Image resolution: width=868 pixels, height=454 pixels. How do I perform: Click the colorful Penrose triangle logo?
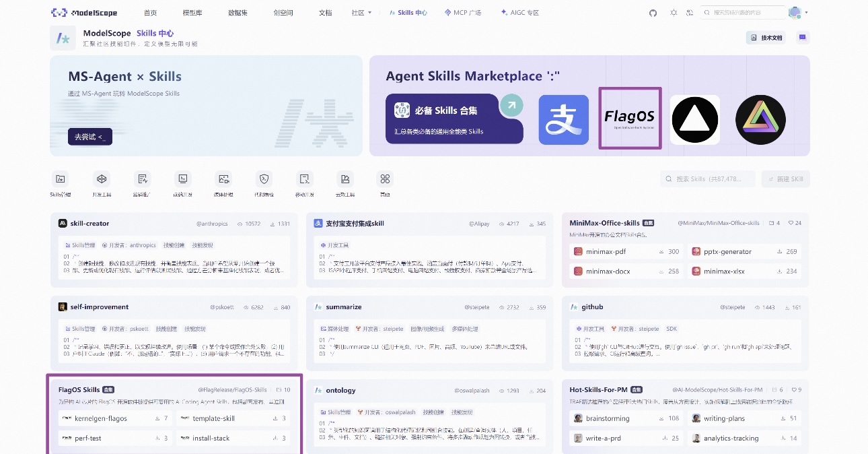(760, 119)
